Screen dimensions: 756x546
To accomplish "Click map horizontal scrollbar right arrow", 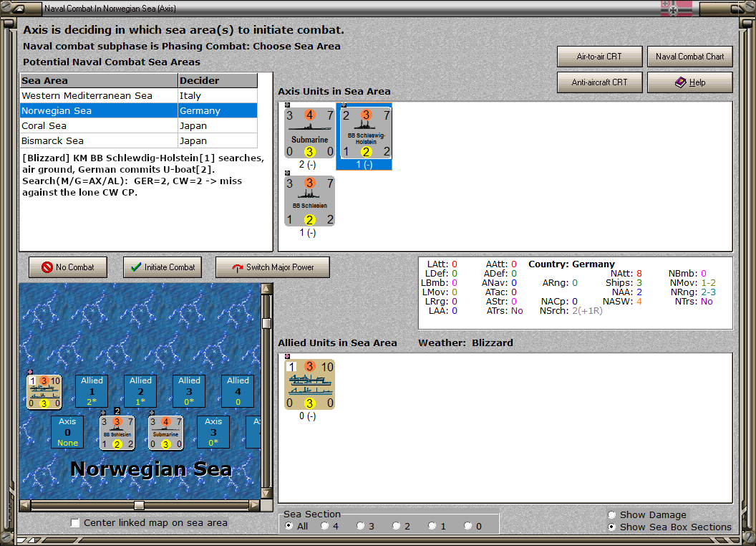I will pyautogui.click(x=255, y=505).
